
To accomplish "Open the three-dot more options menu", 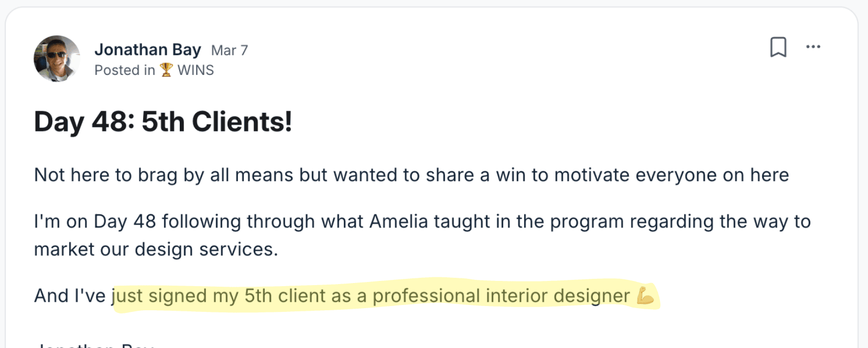I will click(813, 47).
